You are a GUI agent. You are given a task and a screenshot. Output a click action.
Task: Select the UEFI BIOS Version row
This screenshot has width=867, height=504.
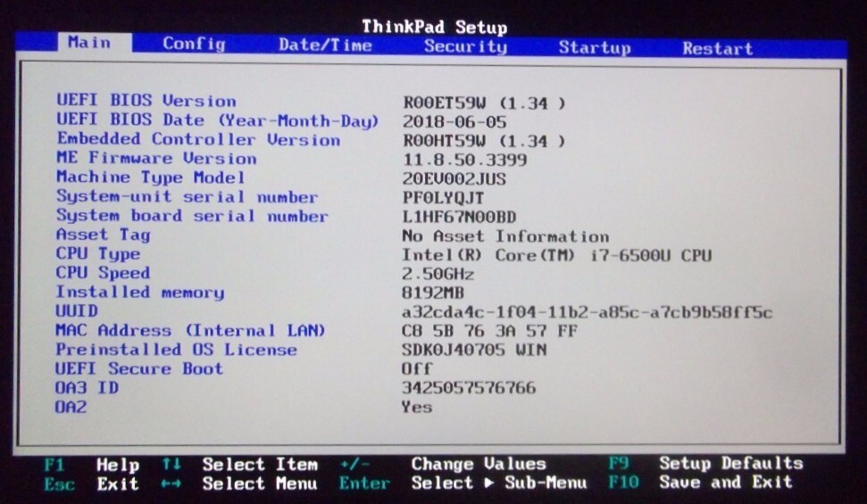pyautogui.click(x=146, y=101)
